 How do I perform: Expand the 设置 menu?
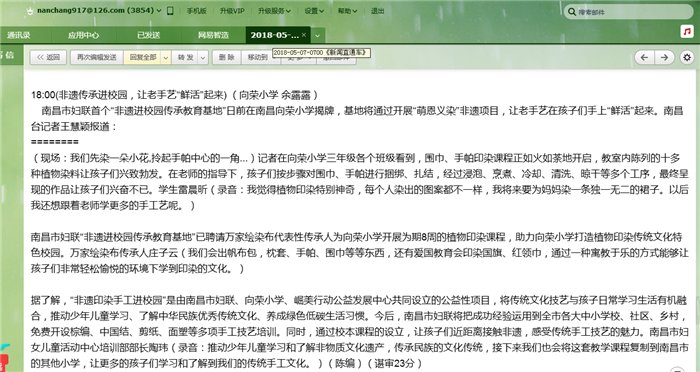click(x=314, y=11)
